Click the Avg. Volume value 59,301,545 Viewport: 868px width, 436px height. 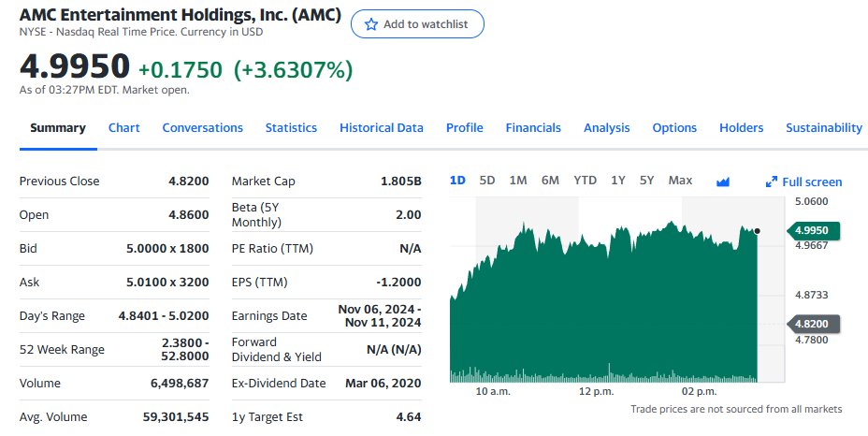176,417
